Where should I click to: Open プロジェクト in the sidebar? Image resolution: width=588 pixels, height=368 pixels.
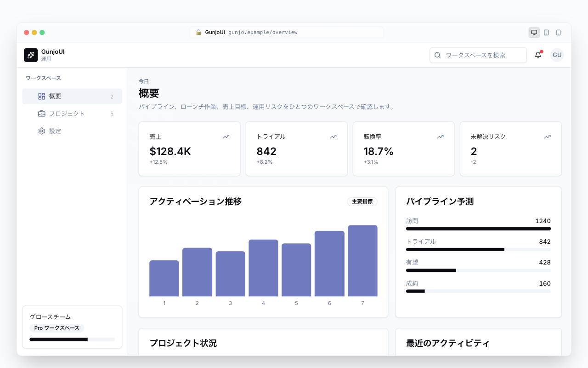pos(72,114)
